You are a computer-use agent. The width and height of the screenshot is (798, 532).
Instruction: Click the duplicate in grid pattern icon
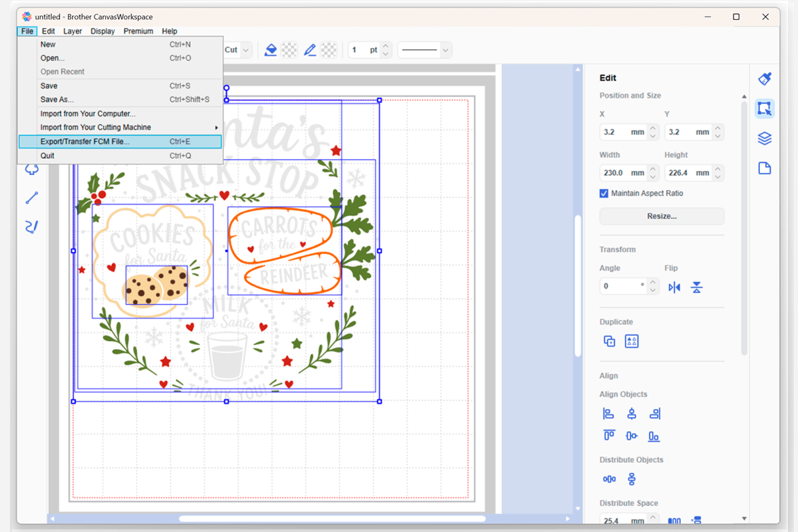632,341
